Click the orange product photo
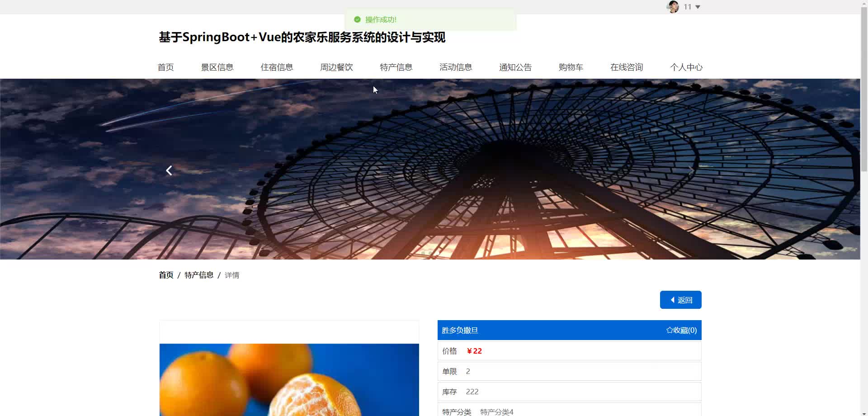 (289, 380)
